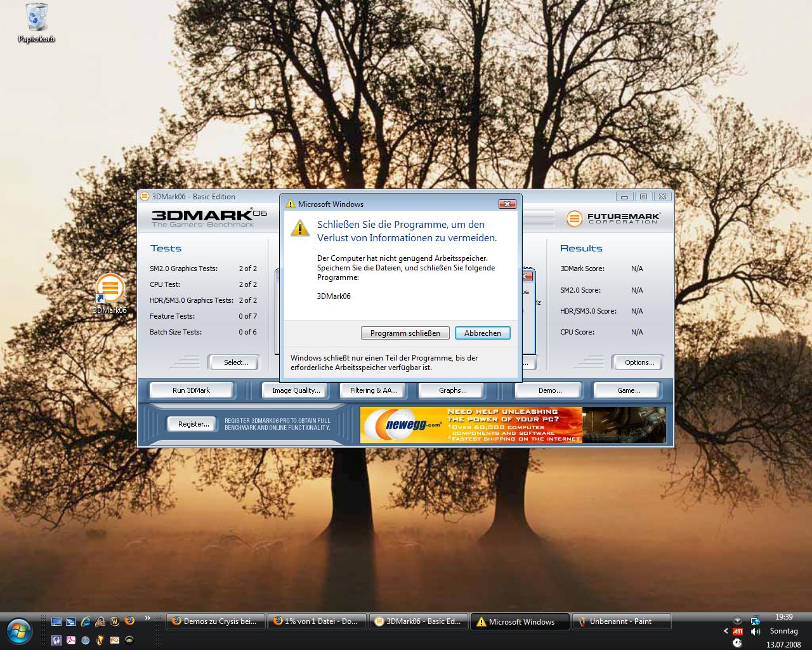Click the small red close button behind the dialog

(527, 277)
